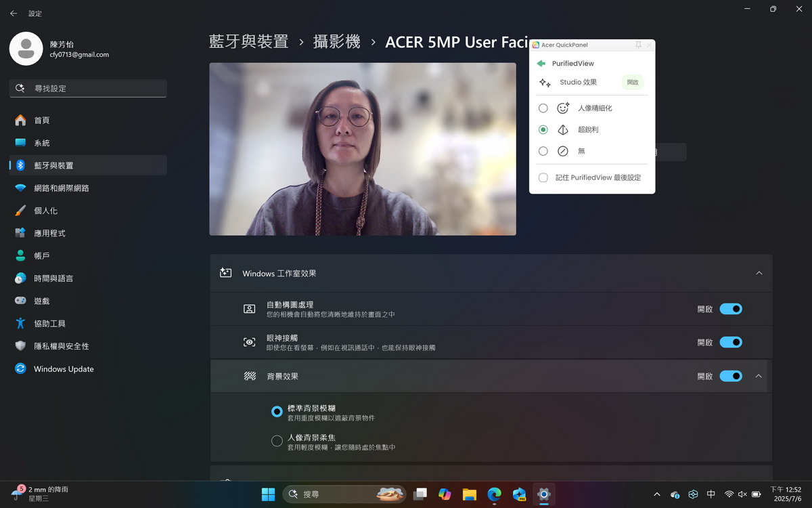Image resolution: width=812 pixels, height=508 pixels.
Task: Collapse the Windows 工作室效果 section
Action: point(759,273)
